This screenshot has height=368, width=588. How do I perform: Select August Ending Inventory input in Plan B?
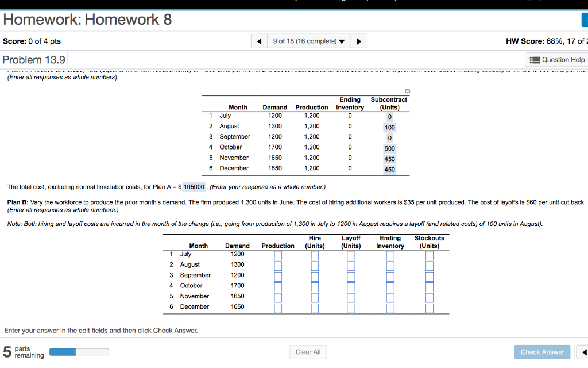(x=390, y=266)
